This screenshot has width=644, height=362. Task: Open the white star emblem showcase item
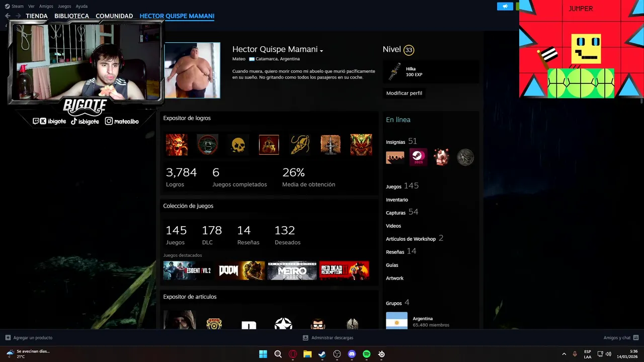point(283,324)
